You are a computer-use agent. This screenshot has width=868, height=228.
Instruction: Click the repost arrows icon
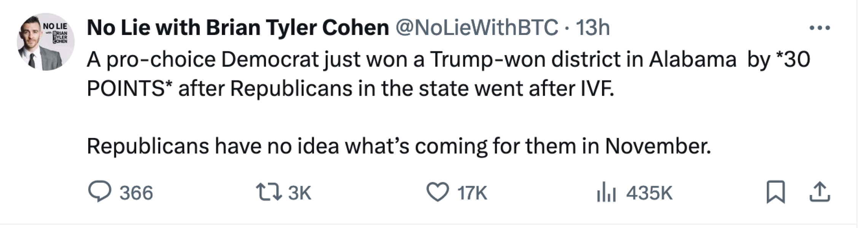tap(269, 192)
